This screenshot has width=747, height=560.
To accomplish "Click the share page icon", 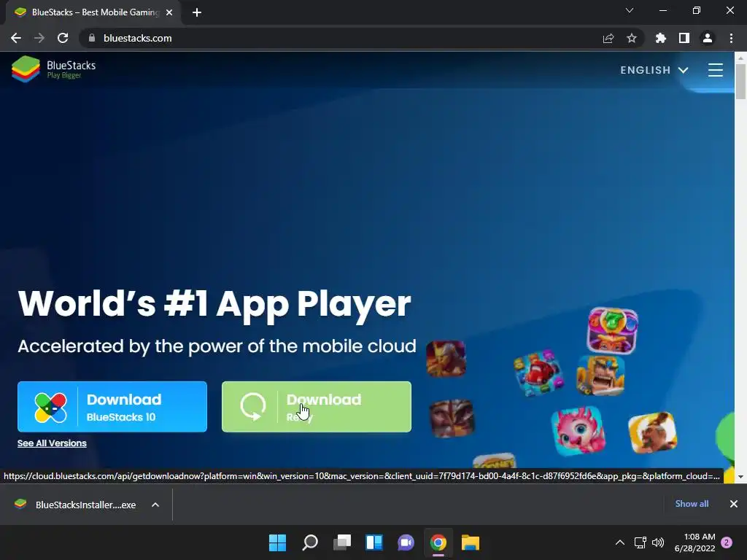I will pyautogui.click(x=608, y=38).
